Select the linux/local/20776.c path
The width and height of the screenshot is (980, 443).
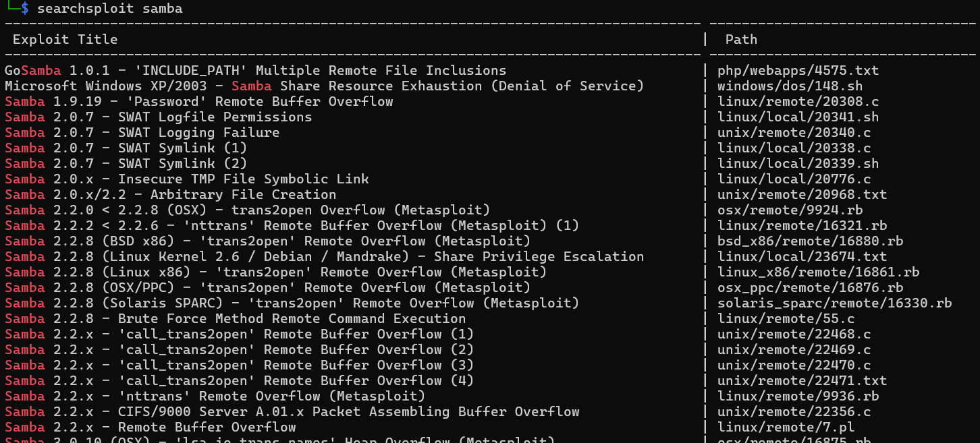point(794,179)
